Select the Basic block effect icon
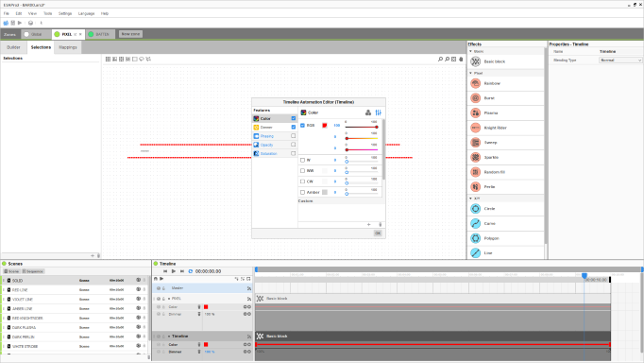The width and height of the screenshot is (644, 363). coord(476,61)
